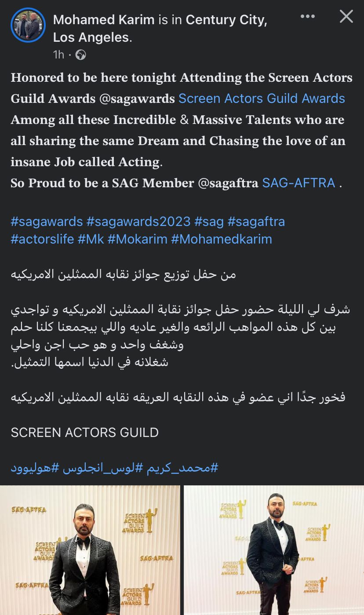Tap the globe public privacy icon
The image size is (364, 615).
coord(81,55)
